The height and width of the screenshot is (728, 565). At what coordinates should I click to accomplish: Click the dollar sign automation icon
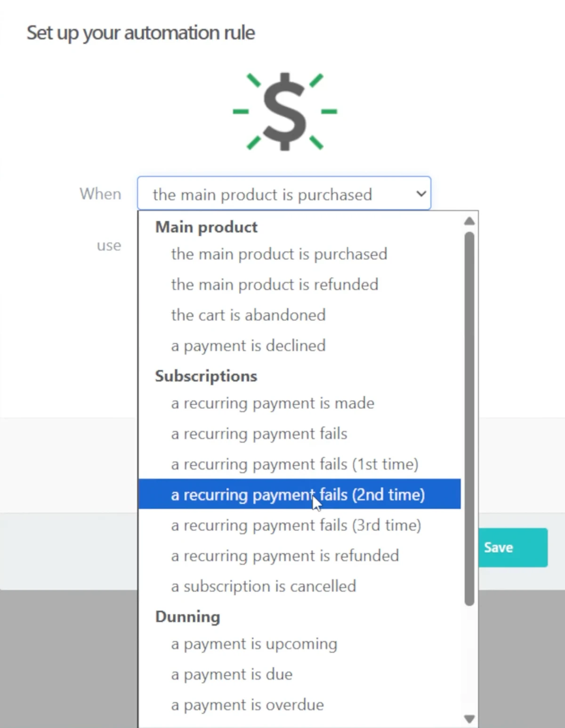[284, 111]
